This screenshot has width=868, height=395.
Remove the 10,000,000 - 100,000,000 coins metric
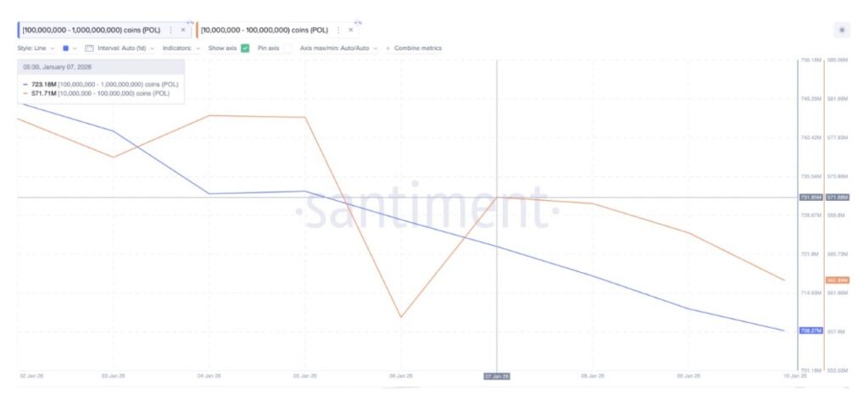tap(351, 30)
